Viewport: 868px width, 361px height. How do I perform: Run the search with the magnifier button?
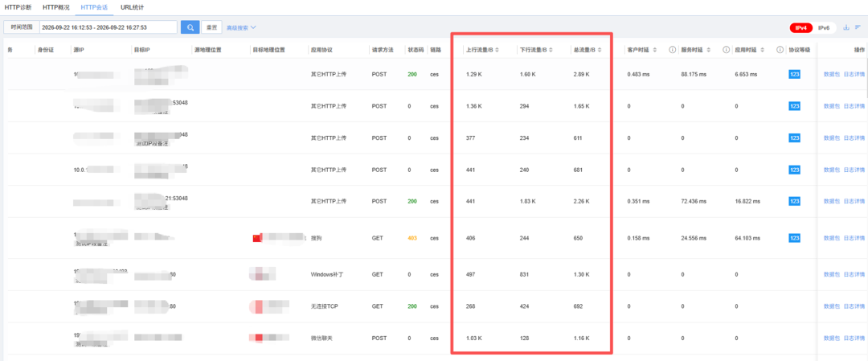(x=190, y=27)
